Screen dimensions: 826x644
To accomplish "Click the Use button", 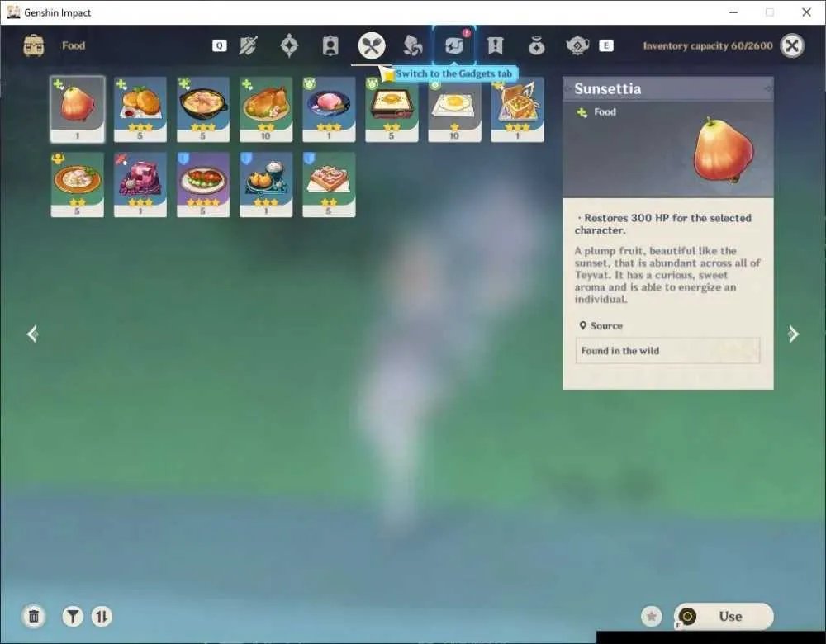I will point(724,616).
